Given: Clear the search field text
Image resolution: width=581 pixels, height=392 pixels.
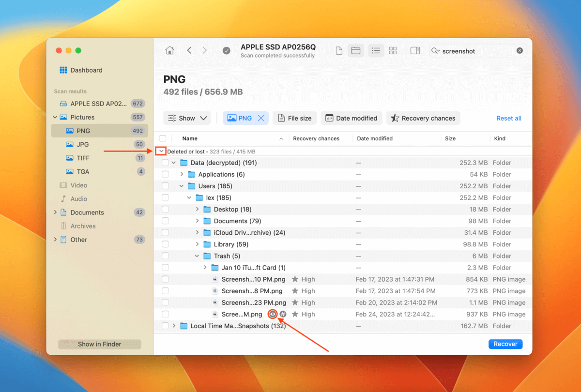Looking at the screenshot, I should (520, 51).
